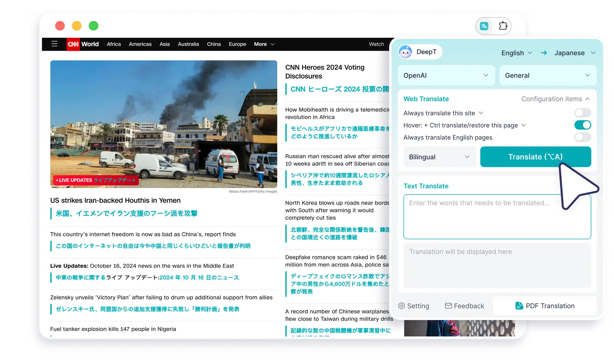Click Japanese translation of Houthis headline
The image size is (614, 364).
click(x=127, y=213)
